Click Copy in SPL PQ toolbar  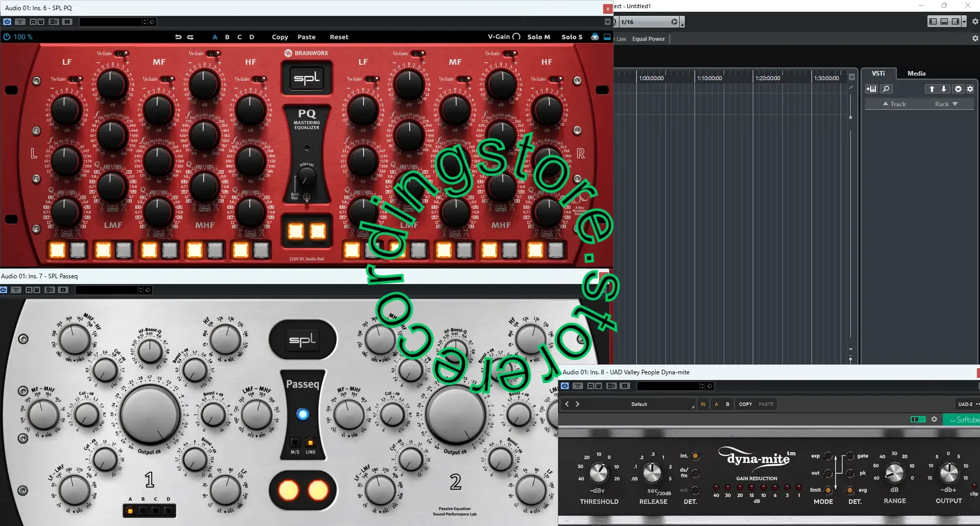tap(280, 37)
